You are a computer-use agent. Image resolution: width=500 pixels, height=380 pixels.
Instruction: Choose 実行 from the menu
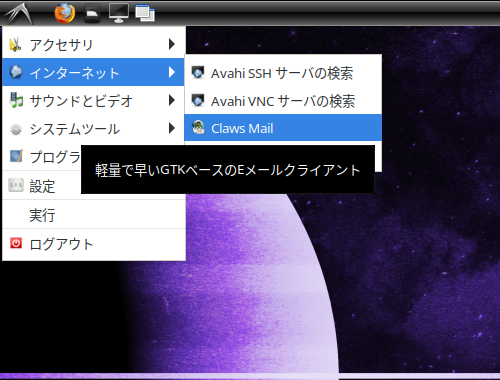(x=94, y=215)
